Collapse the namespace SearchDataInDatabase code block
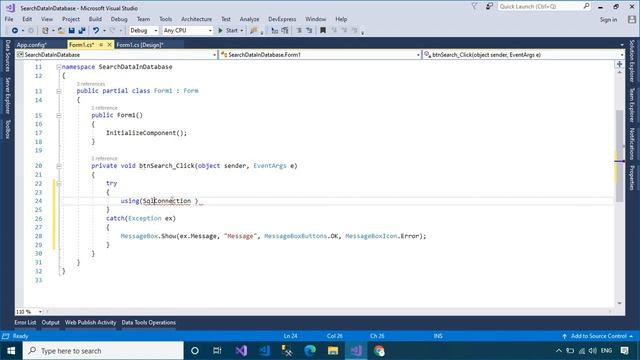 pyautogui.click(x=58, y=67)
